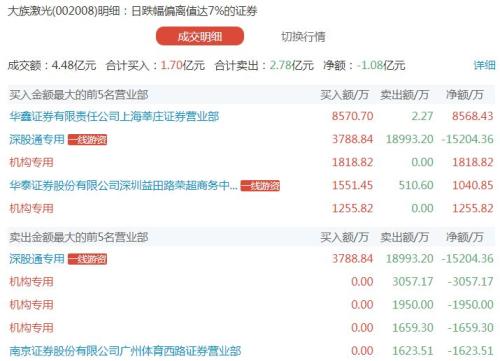Open 南京证券股份有限公司广州体育西路证券营业部 link
Image resolution: width=500 pixels, height=361 pixels.
pos(125,351)
